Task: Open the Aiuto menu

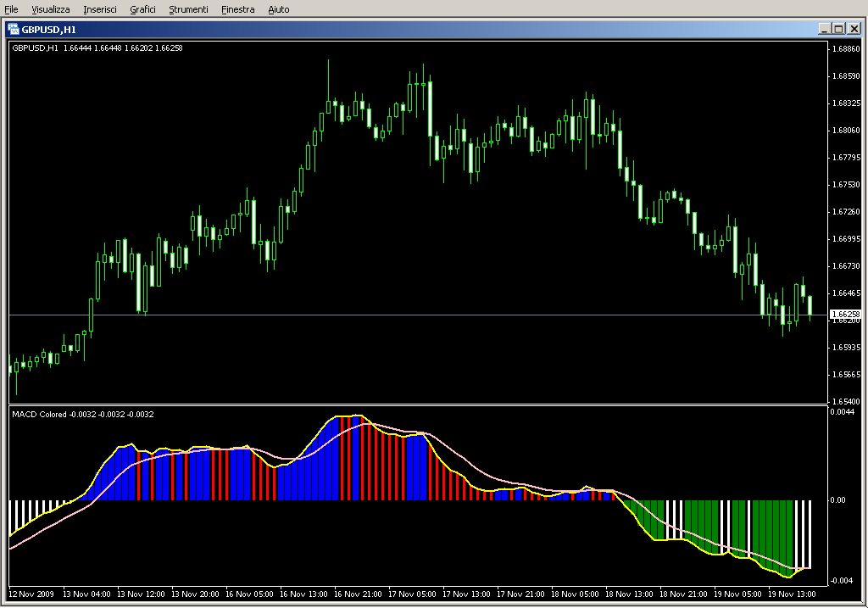Action: tap(278, 9)
